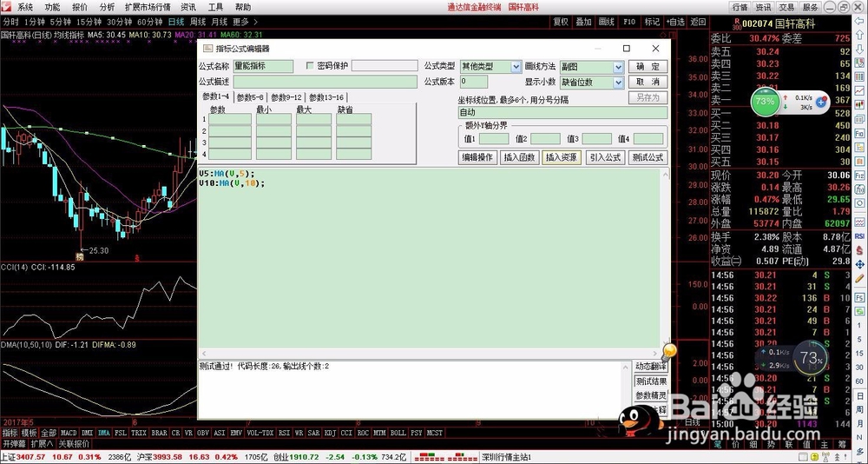The width and height of the screenshot is (868, 464).
Task: Select the MACD indicator tab
Action: [x=69, y=433]
